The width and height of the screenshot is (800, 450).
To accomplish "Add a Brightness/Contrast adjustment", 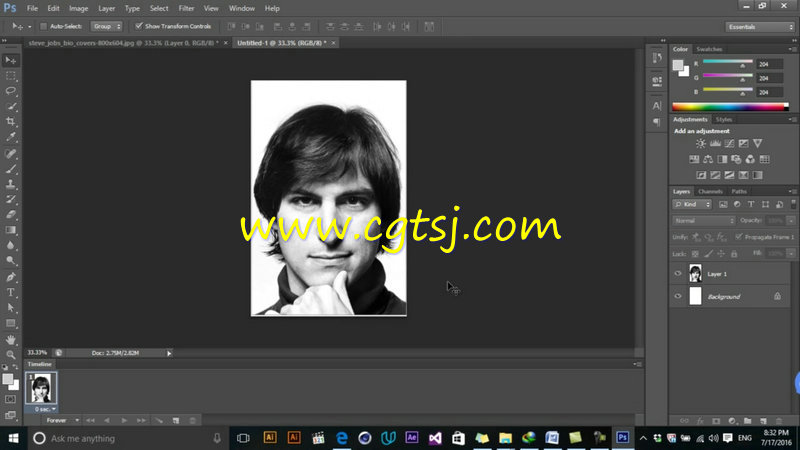I will click(701, 143).
